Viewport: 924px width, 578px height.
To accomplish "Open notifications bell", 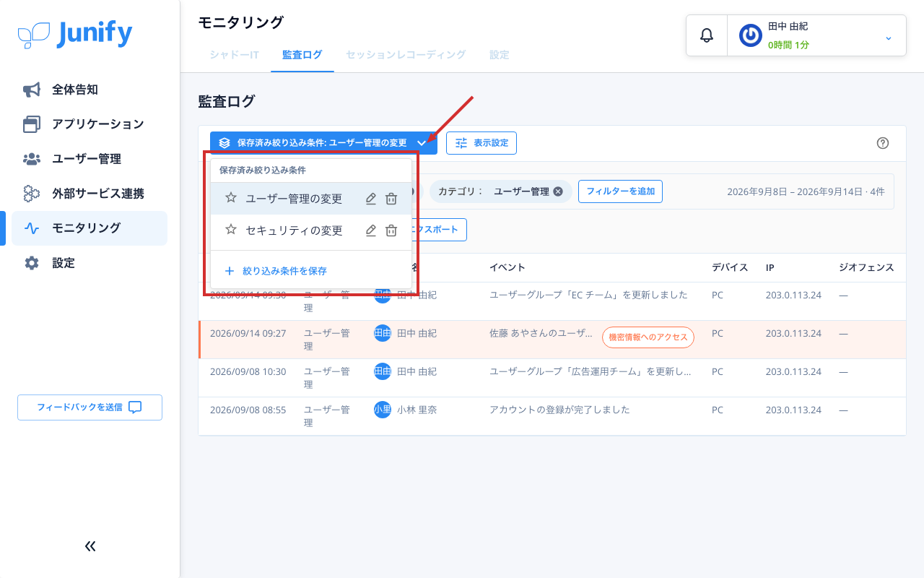I will click(707, 35).
